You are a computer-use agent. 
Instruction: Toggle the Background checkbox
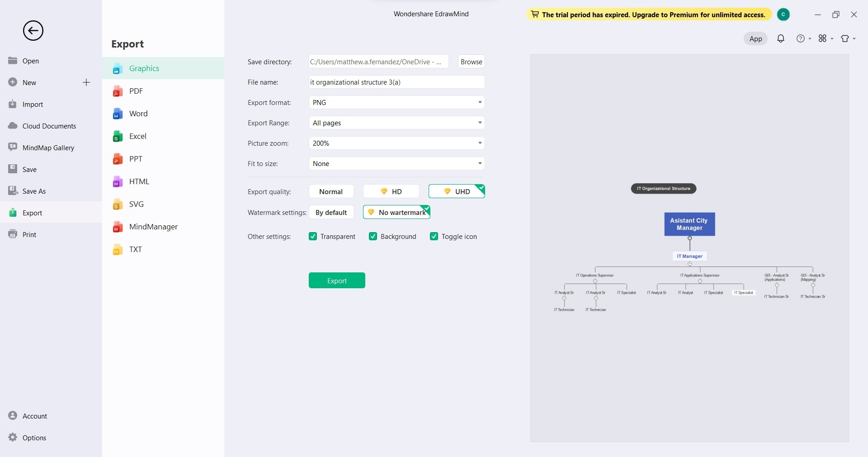(373, 236)
